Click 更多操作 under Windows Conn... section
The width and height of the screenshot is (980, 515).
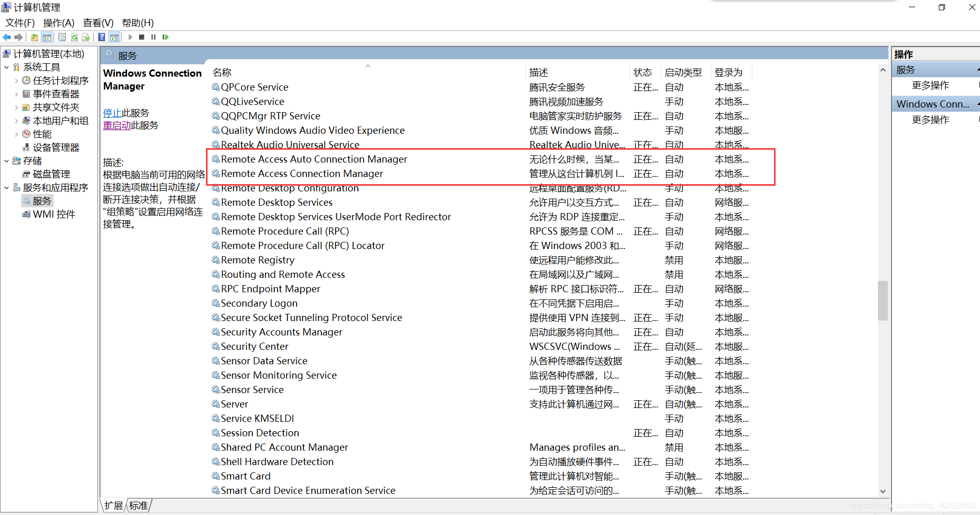pos(930,119)
